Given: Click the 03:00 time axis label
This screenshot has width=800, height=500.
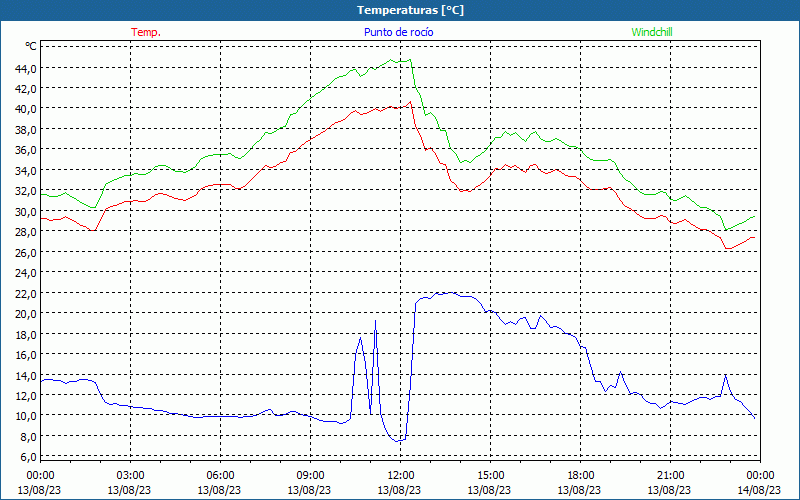Looking at the screenshot, I should [x=131, y=476].
